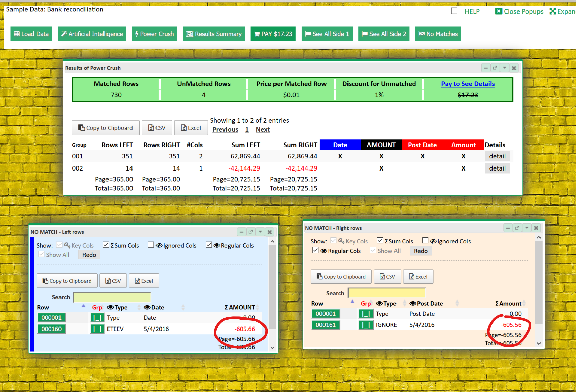Open See All Side 2
This screenshot has height=392, width=576.
tap(384, 34)
